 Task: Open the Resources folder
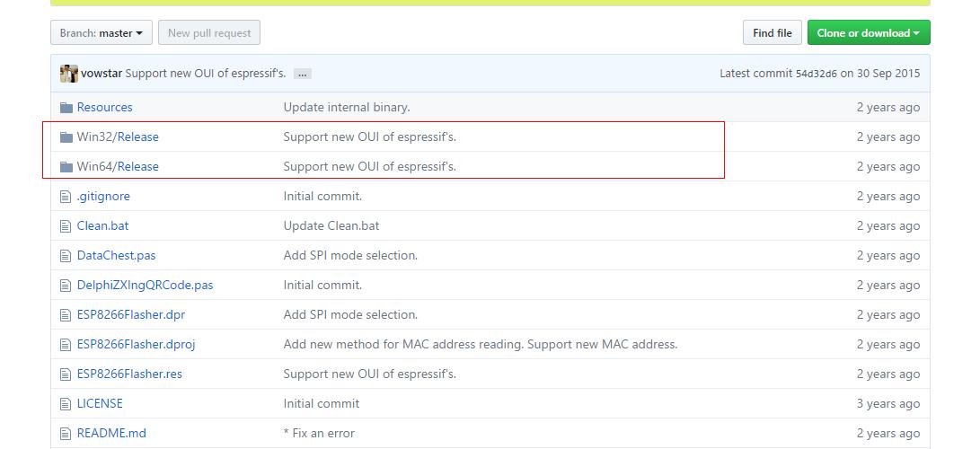click(104, 108)
